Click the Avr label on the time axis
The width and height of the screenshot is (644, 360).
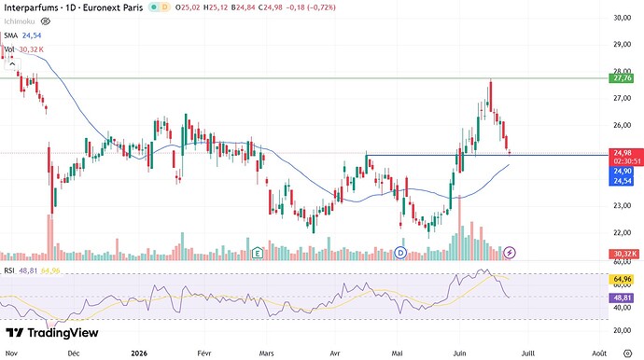pos(335,353)
